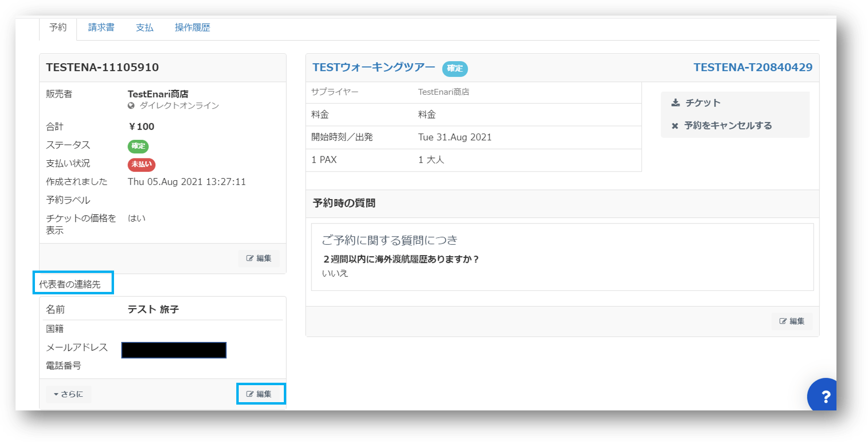Open TESTウォーキングツアー product link
This screenshot has width=868, height=442.
coord(374,68)
